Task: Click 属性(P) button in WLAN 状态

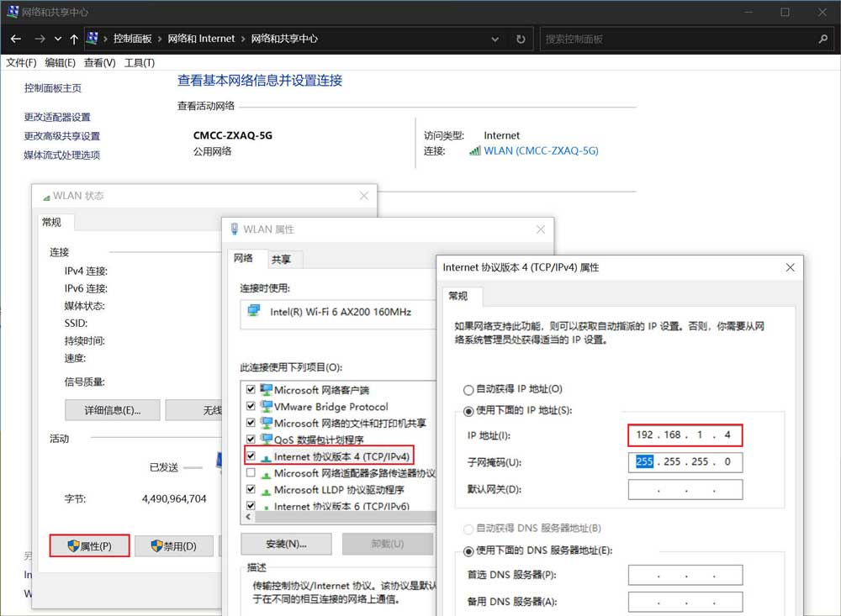Action: coord(90,545)
